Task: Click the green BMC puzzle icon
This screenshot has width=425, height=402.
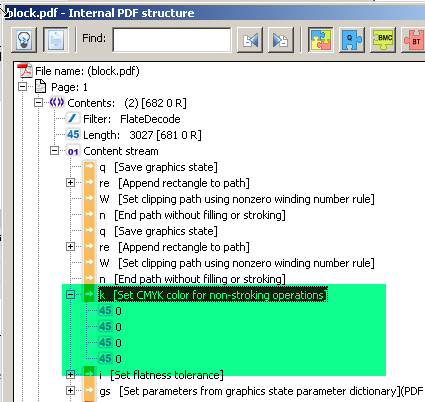Action: point(383,40)
